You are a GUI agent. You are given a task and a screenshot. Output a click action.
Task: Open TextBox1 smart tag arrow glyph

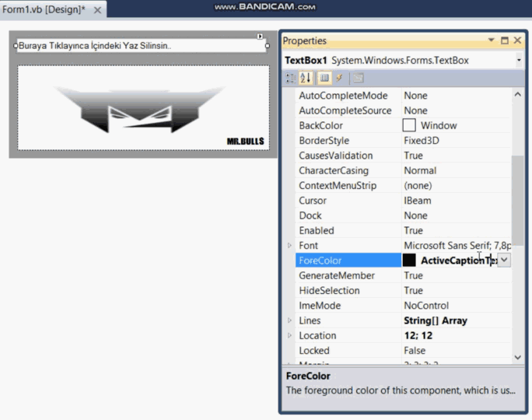[x=260, y=36]
